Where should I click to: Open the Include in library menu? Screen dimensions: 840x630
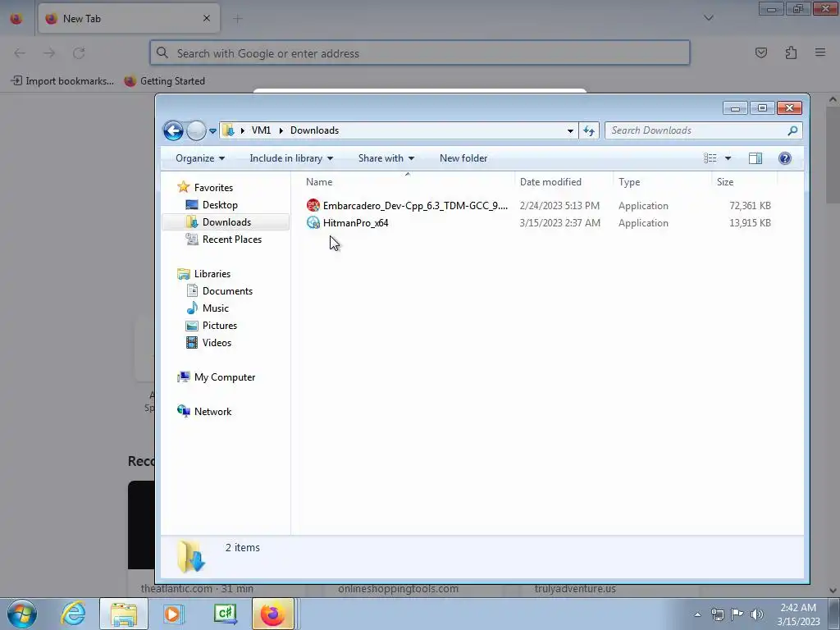click(x=291, y=158)
